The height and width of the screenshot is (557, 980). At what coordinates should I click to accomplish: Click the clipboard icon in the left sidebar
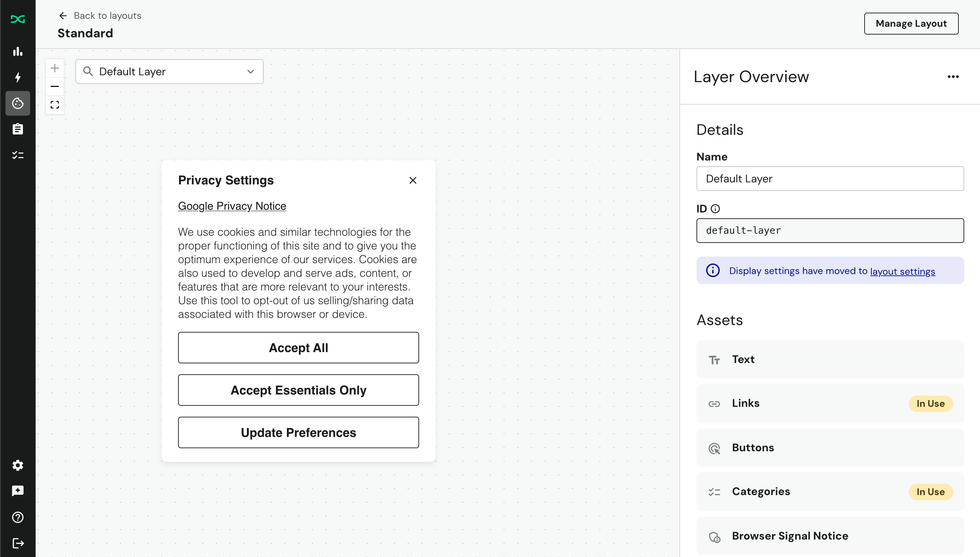point(17,129)
